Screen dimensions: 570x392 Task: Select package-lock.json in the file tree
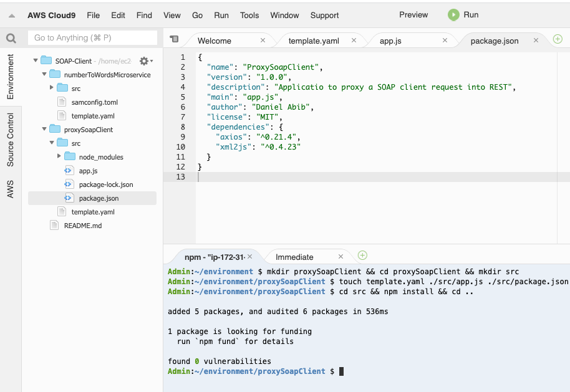[106, 184]
